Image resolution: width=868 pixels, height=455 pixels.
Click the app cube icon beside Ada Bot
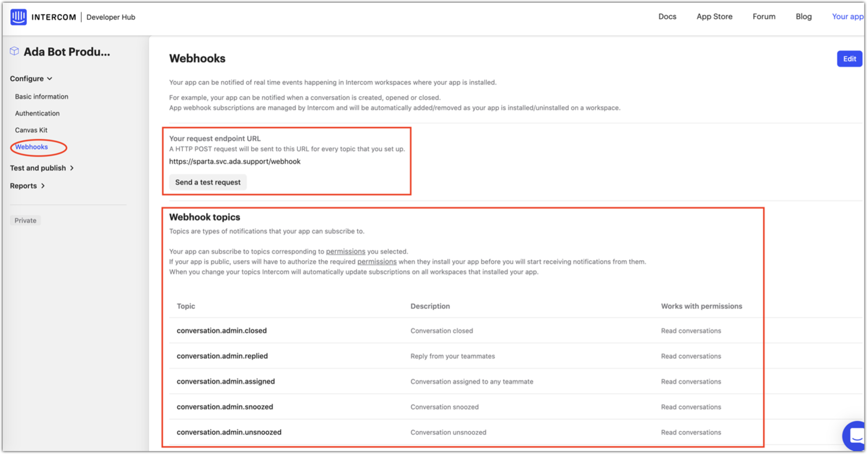(14, 51)
